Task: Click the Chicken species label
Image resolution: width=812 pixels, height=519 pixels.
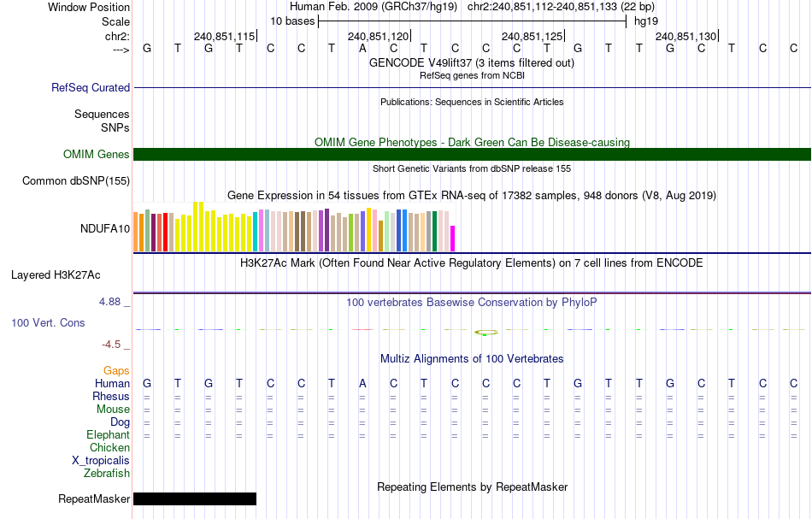Action: point(109,448)
